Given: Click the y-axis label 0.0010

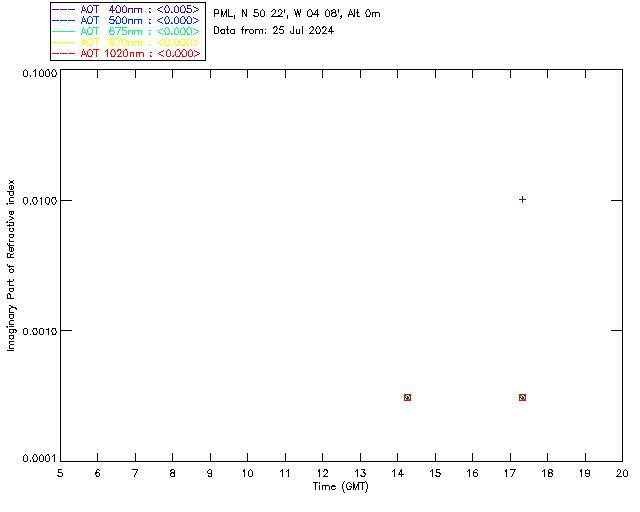Looking at the screenshot, I should point(40,331).
